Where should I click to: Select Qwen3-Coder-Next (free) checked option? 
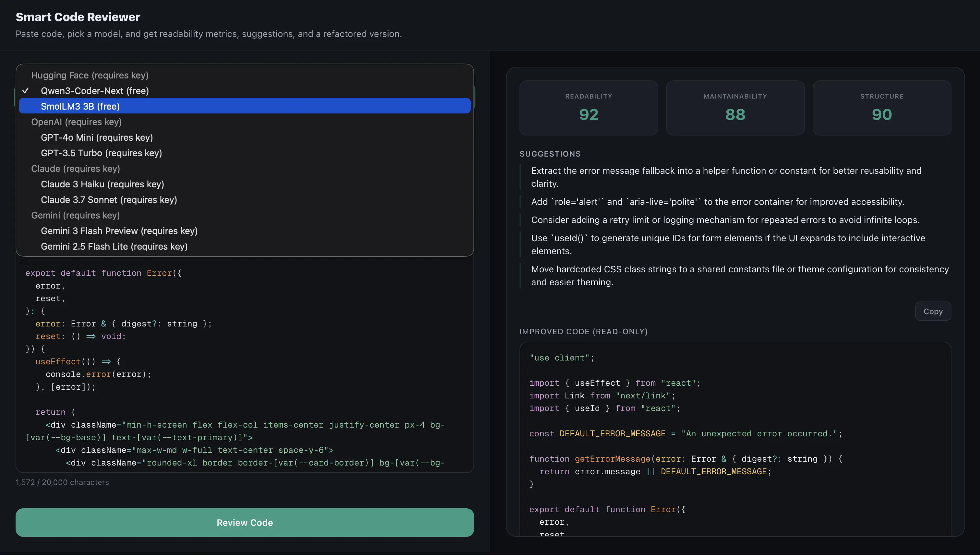click(x=95, y=91)
